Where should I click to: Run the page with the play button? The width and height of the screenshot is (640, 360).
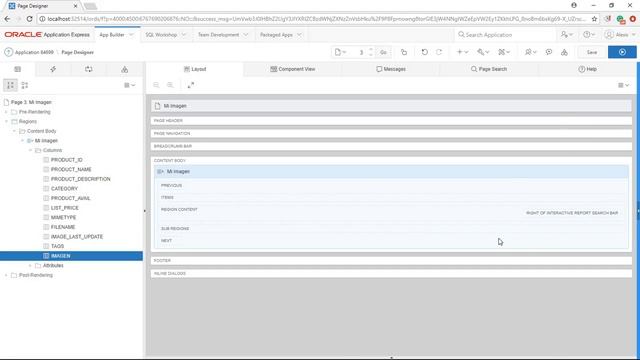click(x=622, y=52)
